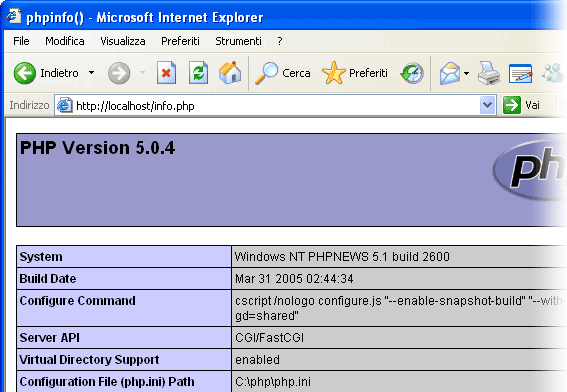Screen dimensions: 567x392
Task: Open the Preferiti menu in menu bar
Action: point(180,41)
